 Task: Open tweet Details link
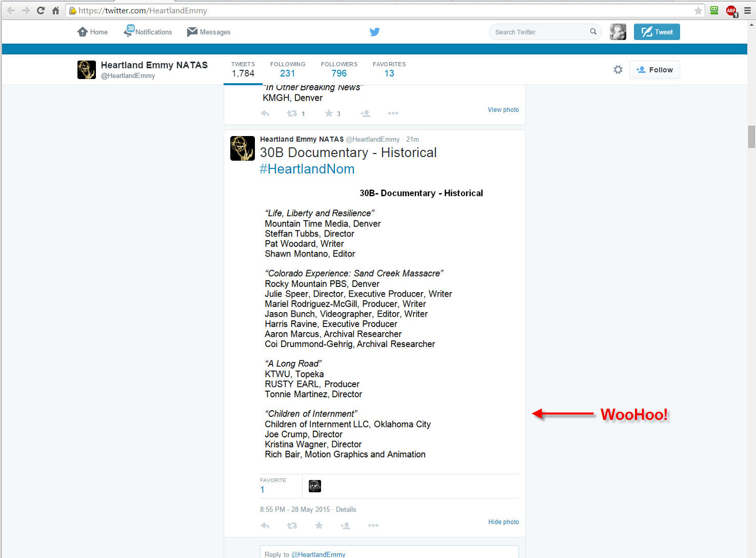346,510
